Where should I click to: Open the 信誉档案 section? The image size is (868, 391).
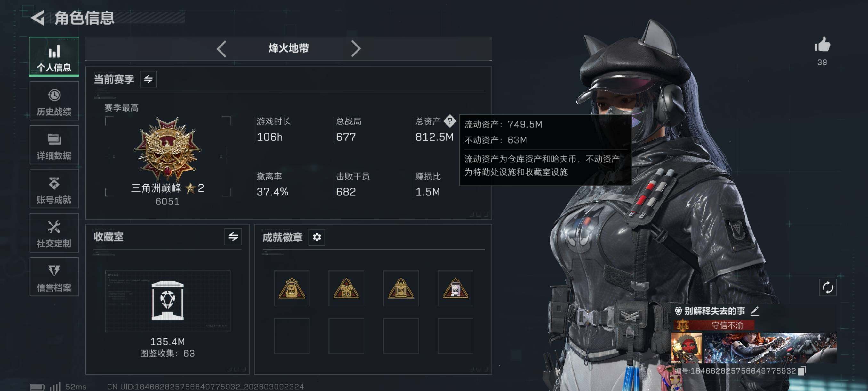point(54,277)
